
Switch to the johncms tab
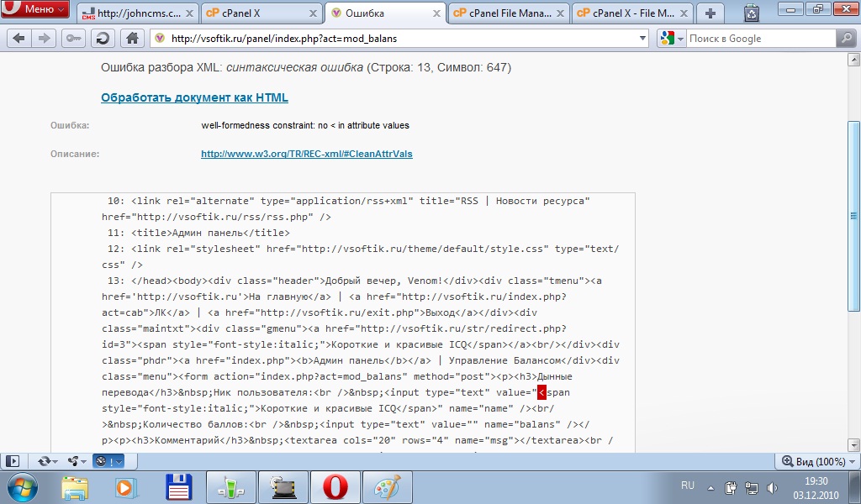click(x=137, y=13)
